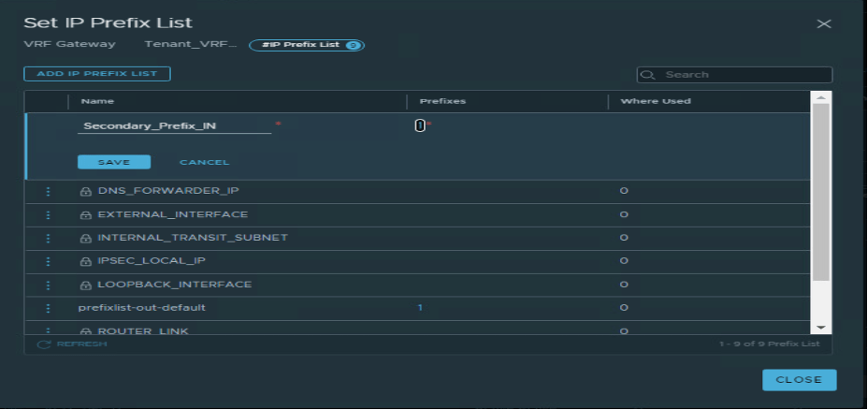868x410 pixels.
Task: Click lock icon next to DNS_FORWARDER_IP
Action: (85, 191)
